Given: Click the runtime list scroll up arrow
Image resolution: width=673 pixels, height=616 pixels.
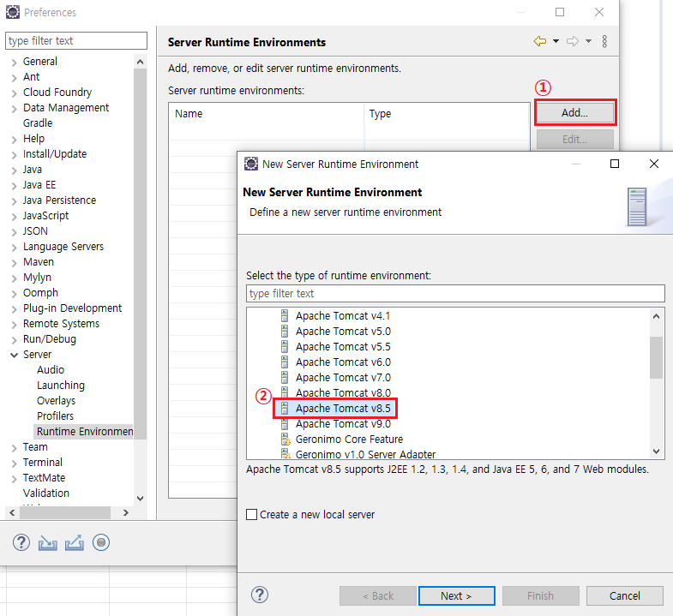Looking at the screenshot, I should coord(656,317).
